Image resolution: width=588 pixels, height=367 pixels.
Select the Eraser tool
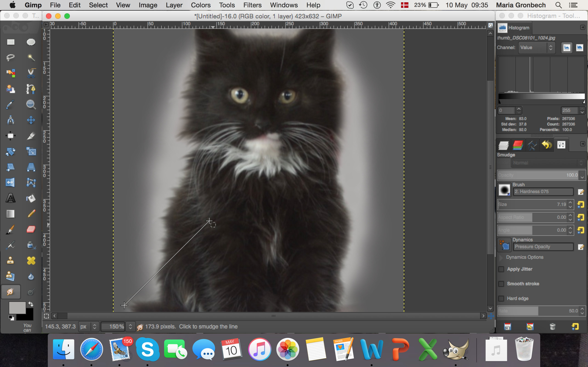(31, 229)
